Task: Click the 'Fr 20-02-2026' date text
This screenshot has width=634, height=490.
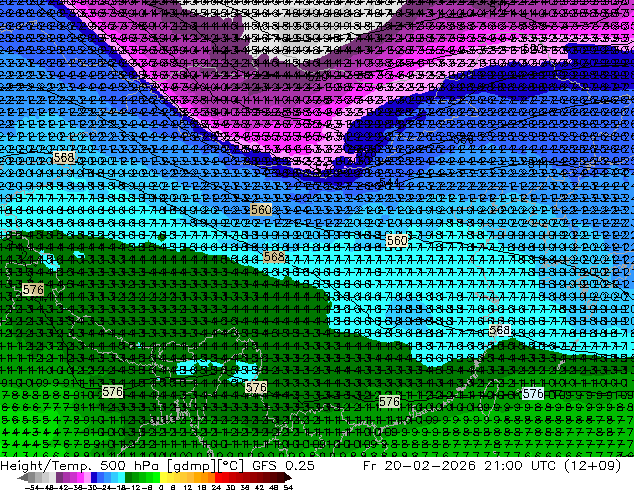Action: click(419, 465)
